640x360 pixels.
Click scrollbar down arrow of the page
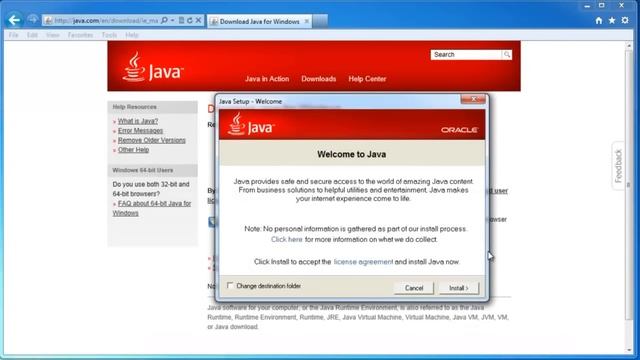point(629,350)
